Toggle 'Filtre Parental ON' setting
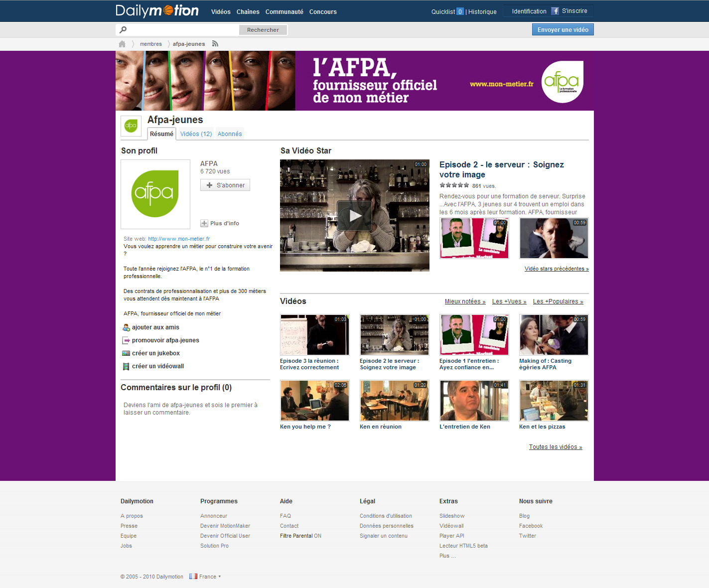This screenshot has height=588, width=709. [300, 536]
